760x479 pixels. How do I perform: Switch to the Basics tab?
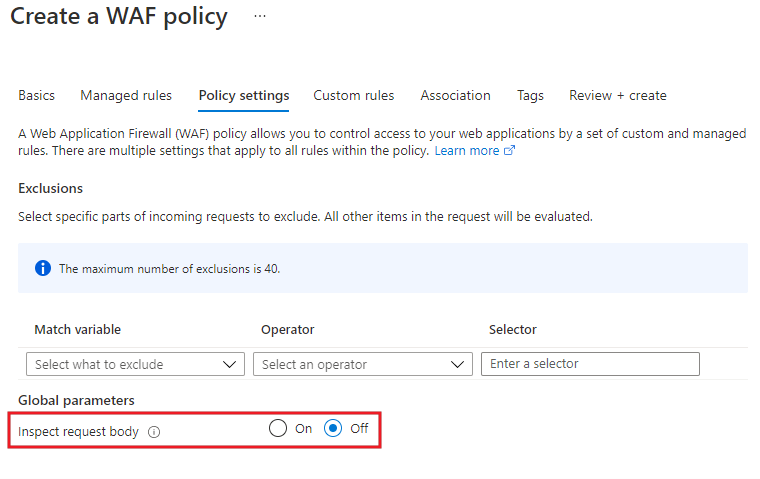36,96
